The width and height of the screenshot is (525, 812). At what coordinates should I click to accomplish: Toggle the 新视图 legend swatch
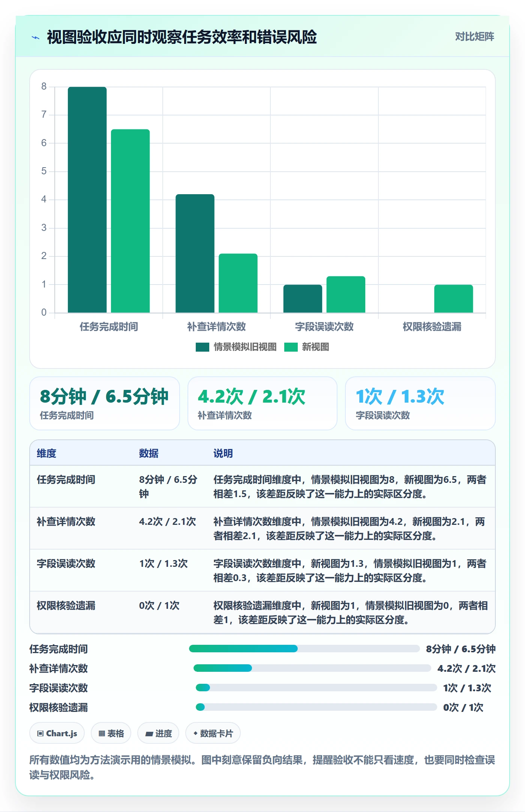291,347
